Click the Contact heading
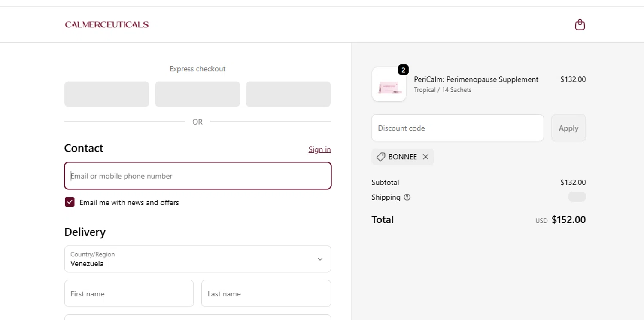Screen dimensions: 644x320 coord(84,148)
